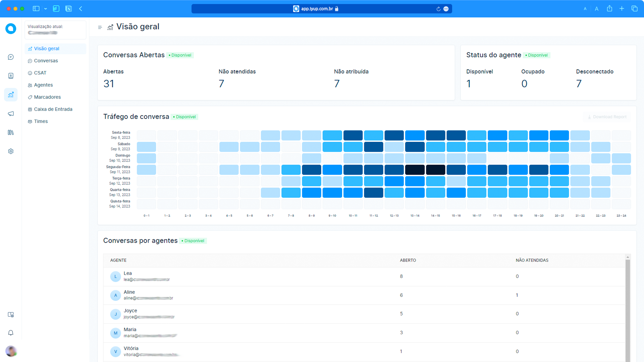Viewport: 644px width, 362px height.
Task: Switch to the CSAT section
Action: coord(40,73)
